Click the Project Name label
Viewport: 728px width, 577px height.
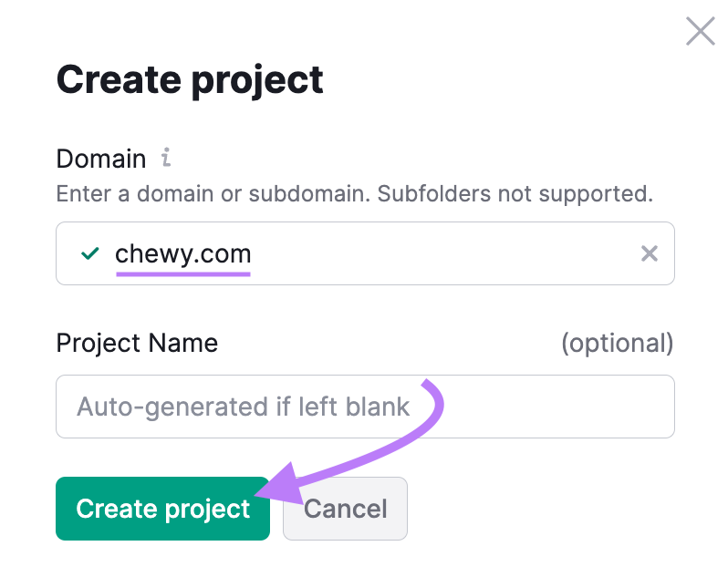[137, 344]
